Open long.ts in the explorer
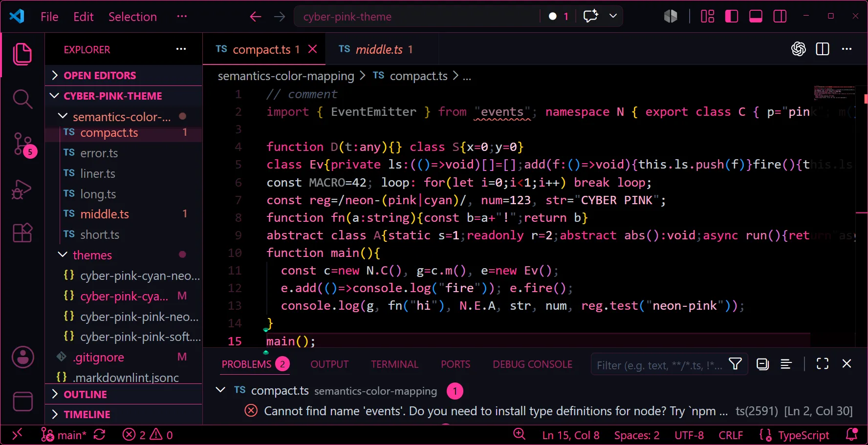This screenshot has width=868, height=445. [x=124, y=194]
